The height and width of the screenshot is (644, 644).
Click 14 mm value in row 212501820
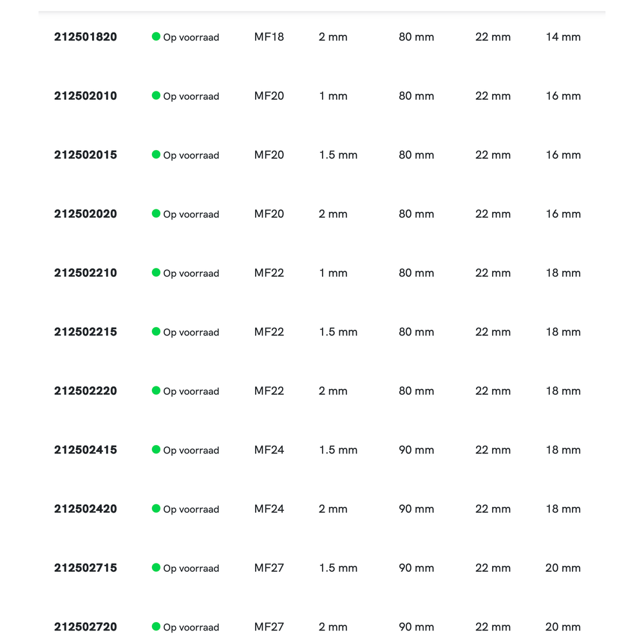[x=563, y=37]
